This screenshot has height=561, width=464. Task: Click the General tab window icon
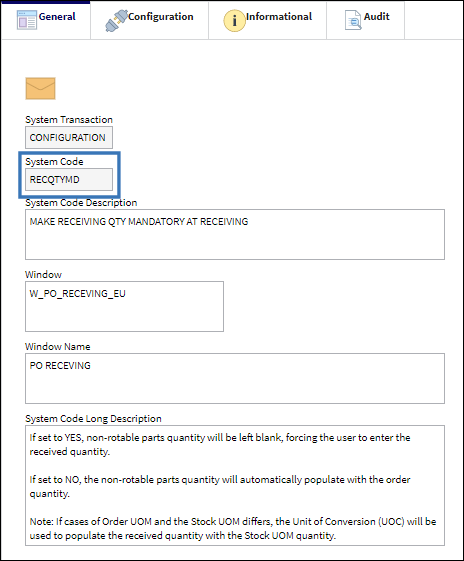(27, 20)
